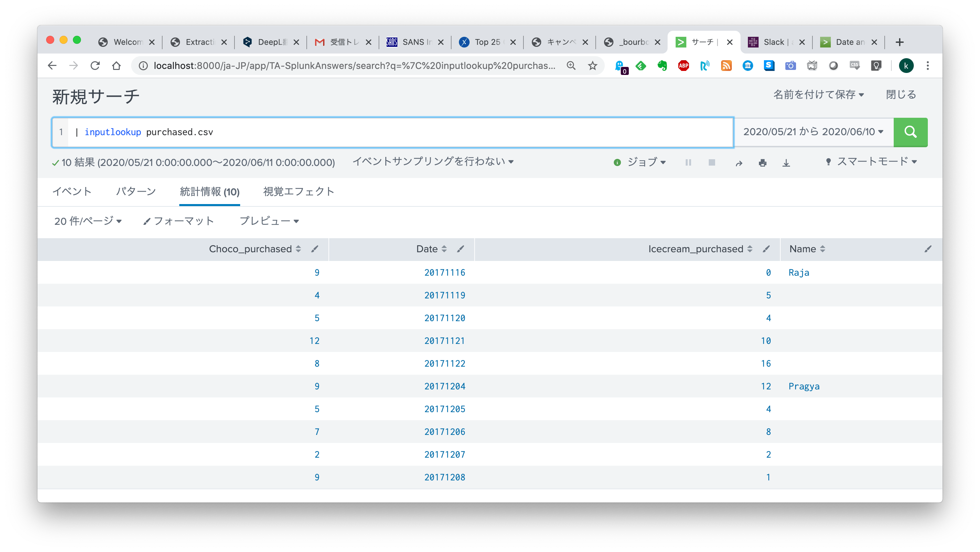The height and width of the screenshot is (552, 980).
Task: Click the share job arrow icon
Action: [x=739, y=163]
